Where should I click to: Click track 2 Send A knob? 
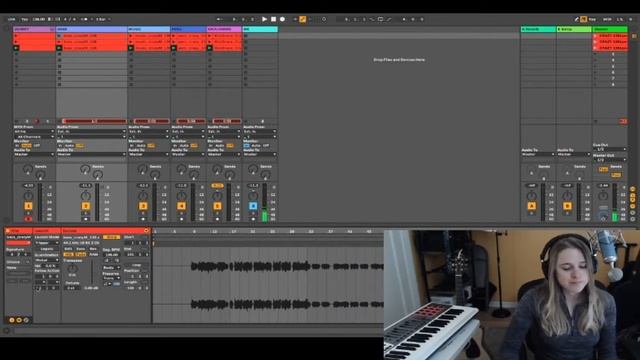point(85,169)
